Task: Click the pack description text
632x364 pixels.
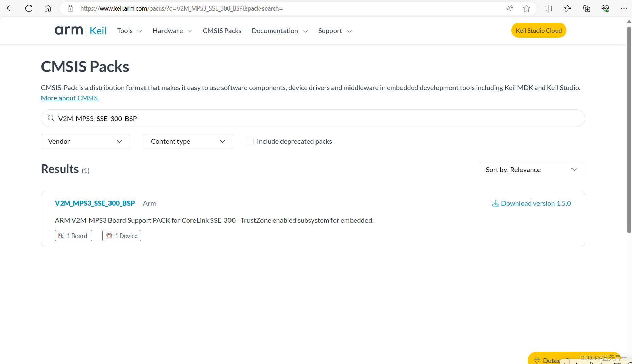Action: [214, 220]
